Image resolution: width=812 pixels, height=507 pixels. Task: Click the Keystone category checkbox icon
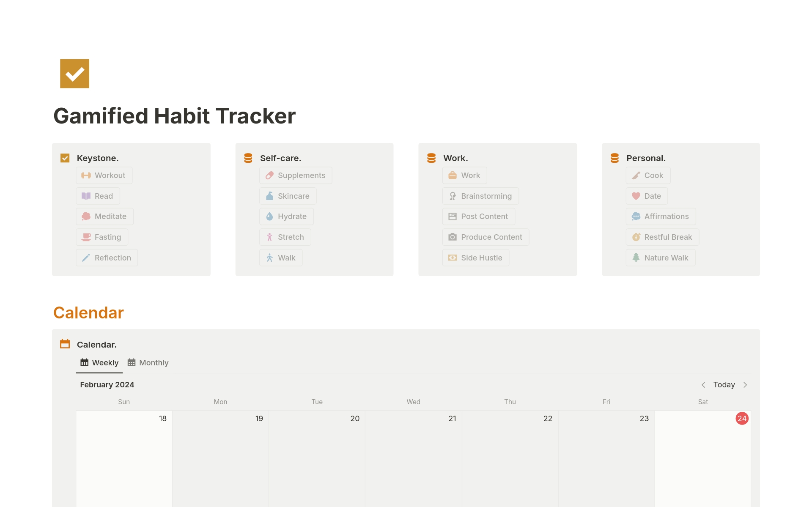pos(66,157)
